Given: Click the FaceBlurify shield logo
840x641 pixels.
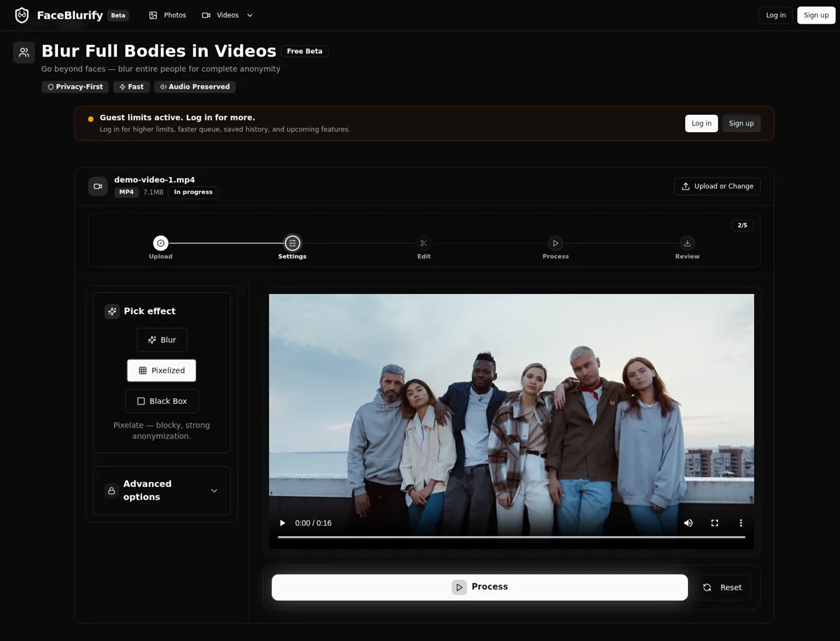Looking at the screenshot, I should pyautogui.click(x=22, y=15).
